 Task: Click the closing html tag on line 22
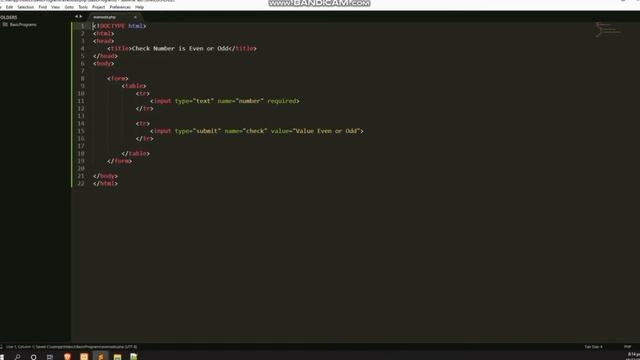105,184
